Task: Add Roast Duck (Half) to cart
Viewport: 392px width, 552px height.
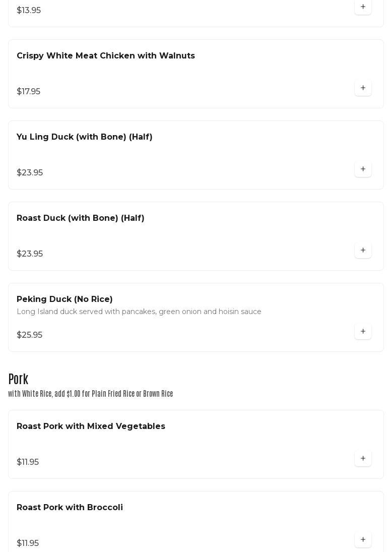Action: point(363,251)
